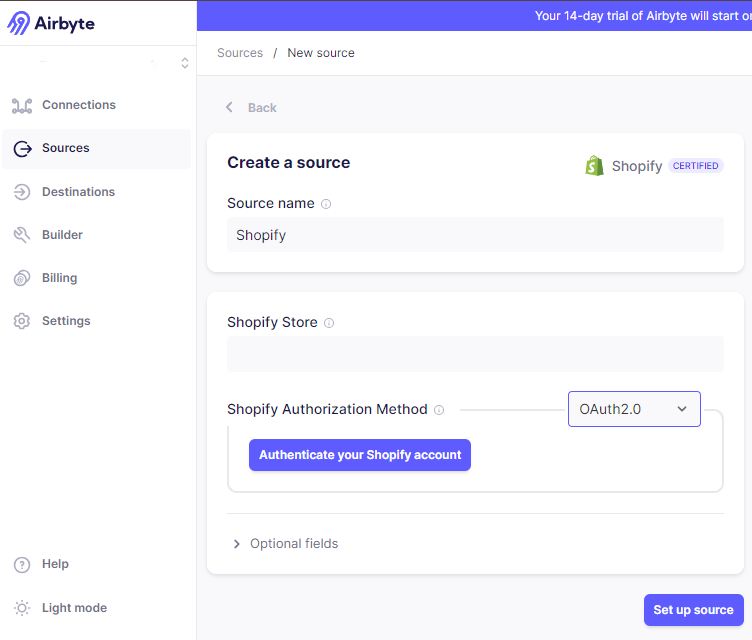
Task: Click the Builder wrench icon
Action: (22, 235)
